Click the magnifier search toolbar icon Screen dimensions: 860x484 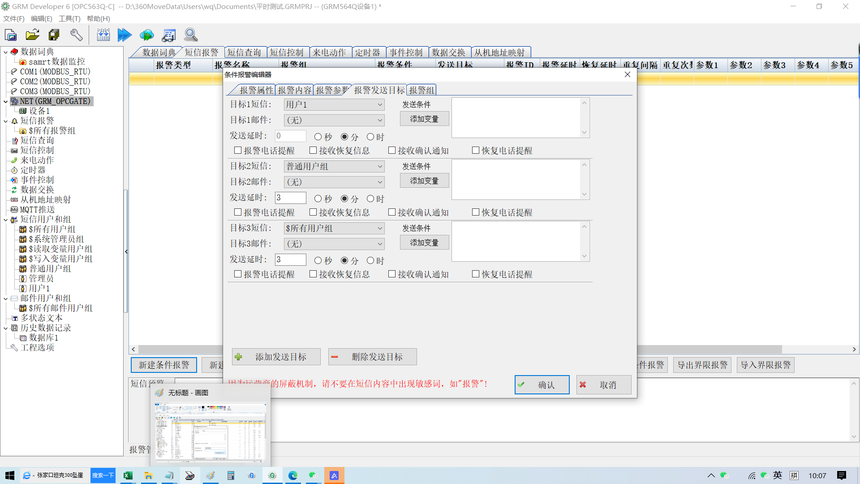pos(191,35)
